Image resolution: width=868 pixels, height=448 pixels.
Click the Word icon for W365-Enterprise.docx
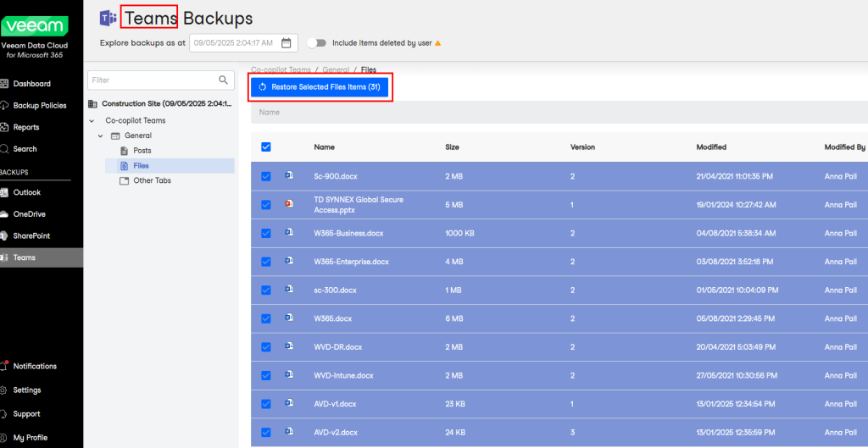[x=288, y=261]
